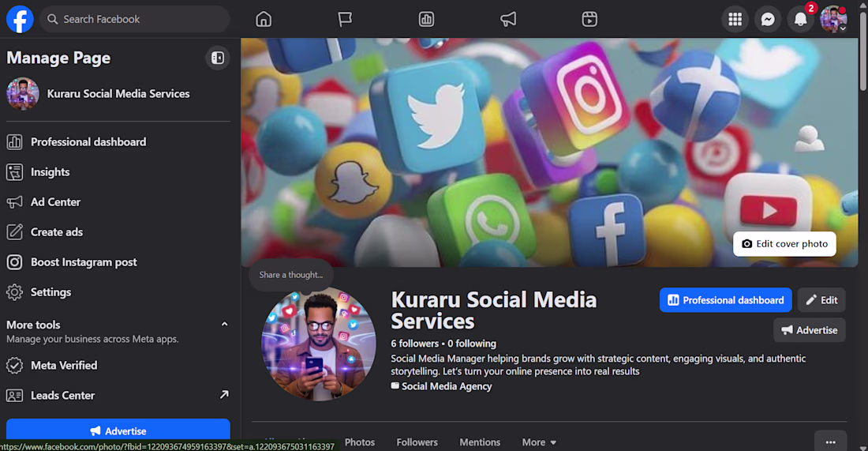The width and height of the screenshot is (868, 451).
Task: Open the account profile picture menu
Action: tap(833, 20)
